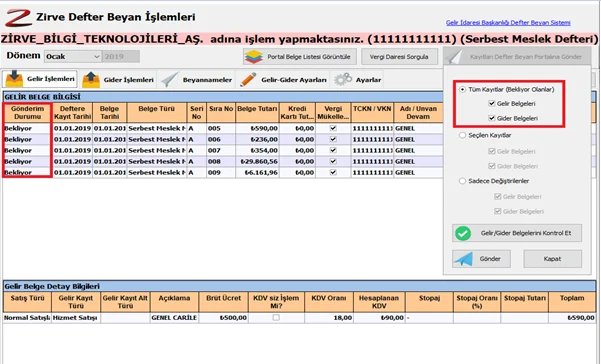601x364 pixels.
Task: Click the Gönder button
Action: tap(481, 259)
